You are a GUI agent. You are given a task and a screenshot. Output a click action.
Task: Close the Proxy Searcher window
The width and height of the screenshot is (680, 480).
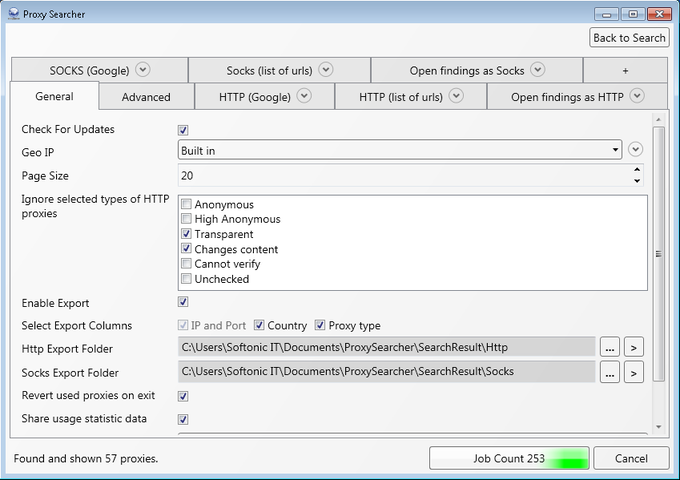pyautogui.click(x=659, y=14)
